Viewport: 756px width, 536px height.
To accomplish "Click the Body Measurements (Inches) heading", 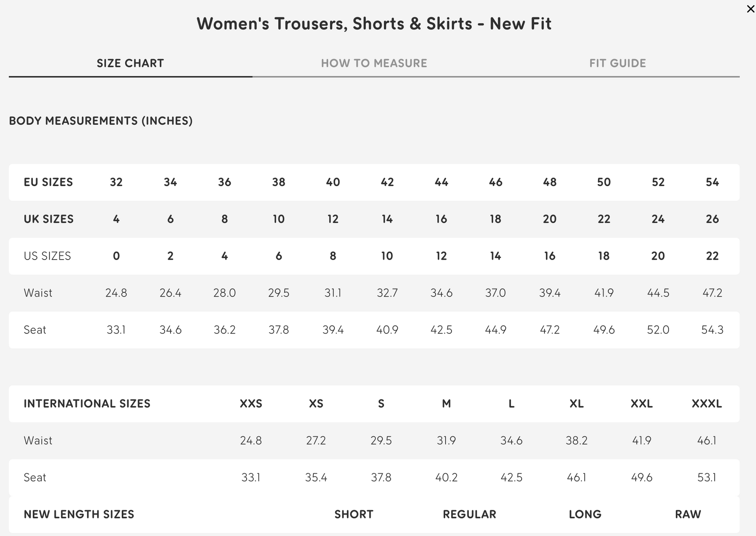I will (x=101, y=121).
